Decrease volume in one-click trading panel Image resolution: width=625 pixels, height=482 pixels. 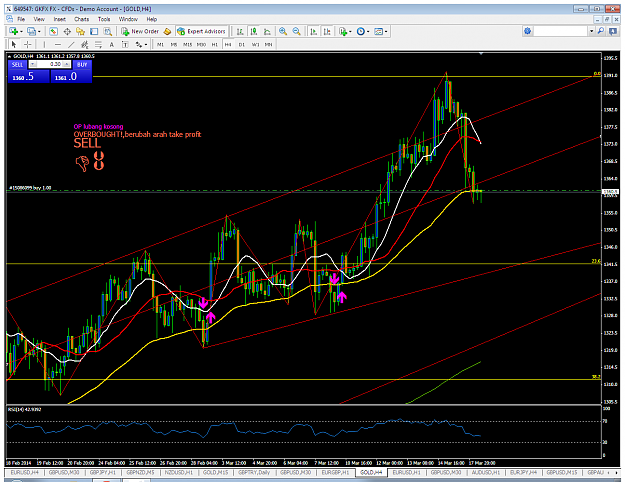point(33,64)
